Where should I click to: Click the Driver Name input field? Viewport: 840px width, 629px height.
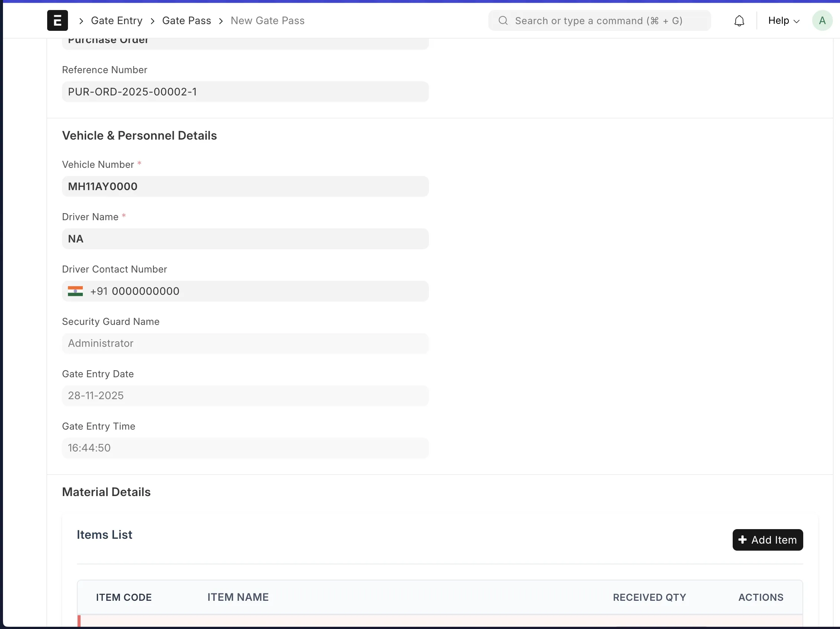[x=245, y=239]
